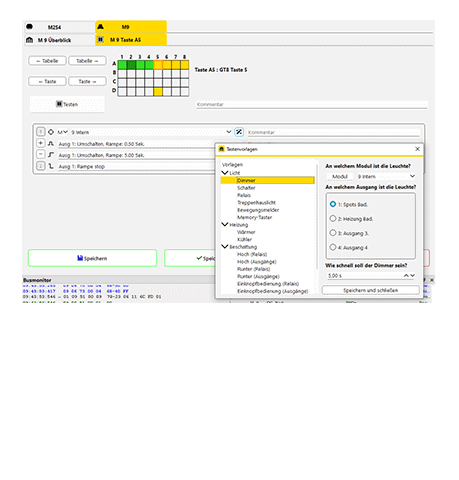The height and width of the screenshot is (480, 459).
Task: Switch to the M9 tab
Action: click(x=131, y=27)
